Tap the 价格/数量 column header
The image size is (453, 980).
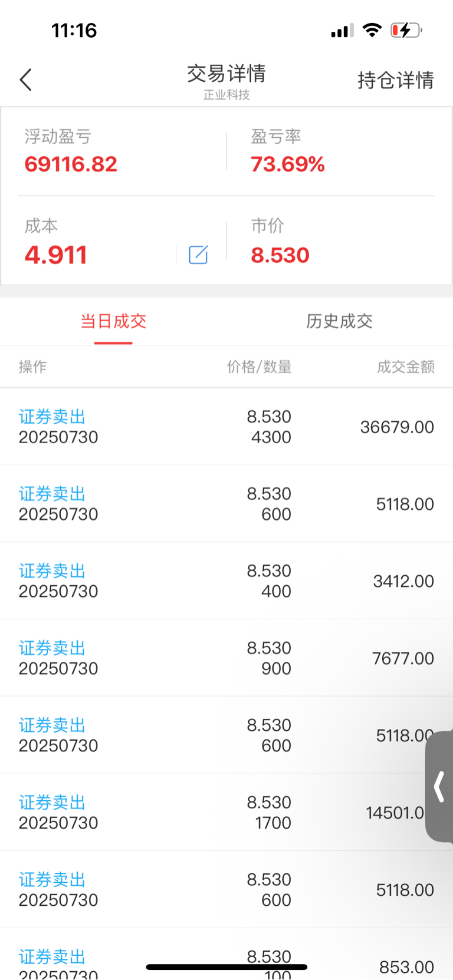(x=260, y=367)
